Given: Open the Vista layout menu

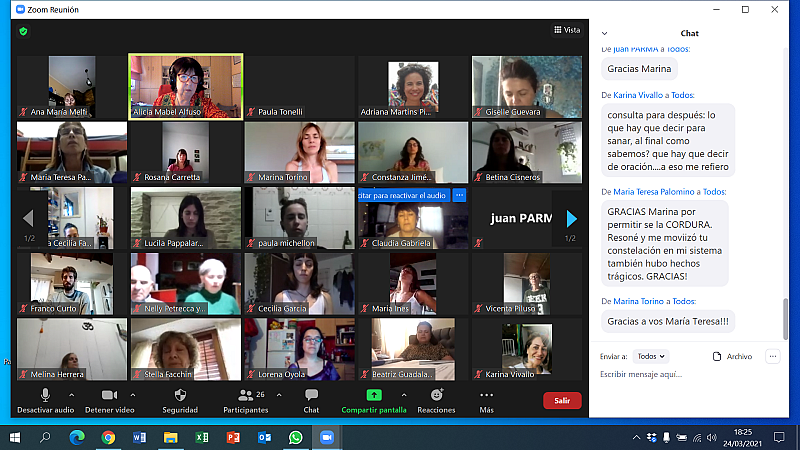Looking at the screenshot, I should coord(567,30).
